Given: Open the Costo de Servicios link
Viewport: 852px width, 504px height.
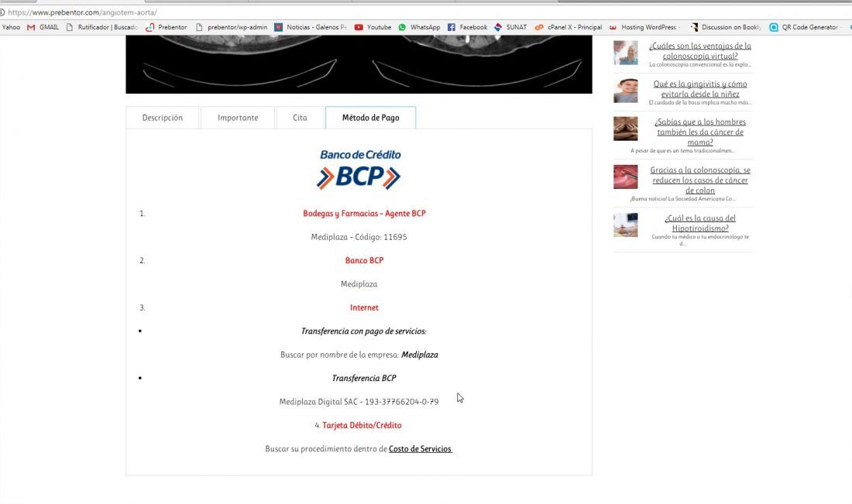Looking at the screenshot, I should coord(420,449).
